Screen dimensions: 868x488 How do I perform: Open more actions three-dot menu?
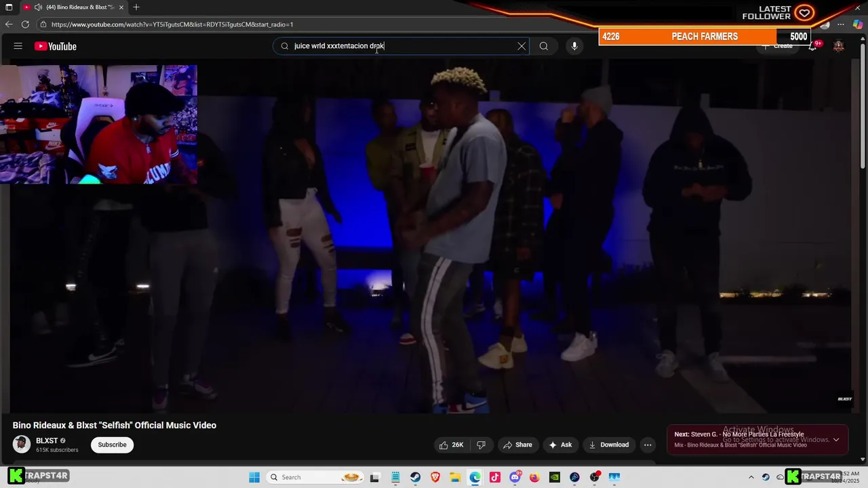[x=648, y=445]
